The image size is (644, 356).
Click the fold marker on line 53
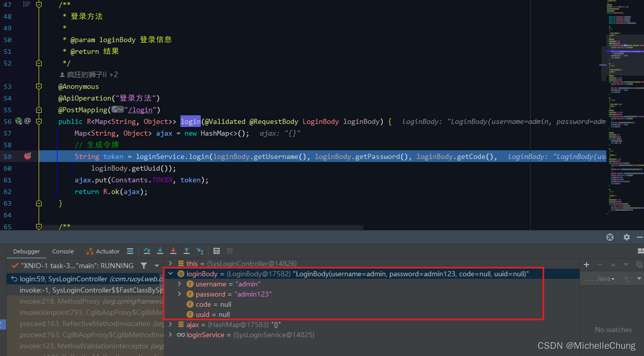[39, 86]
